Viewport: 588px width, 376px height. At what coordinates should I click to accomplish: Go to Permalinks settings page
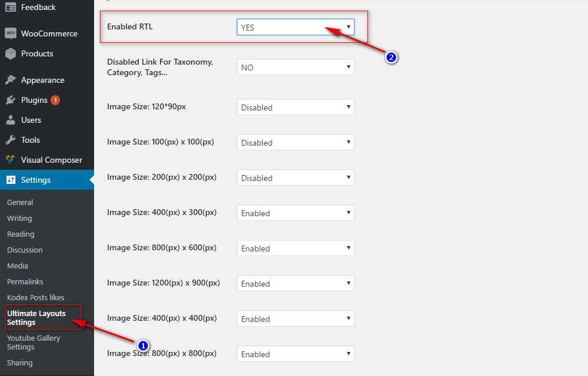coord(25,281)
